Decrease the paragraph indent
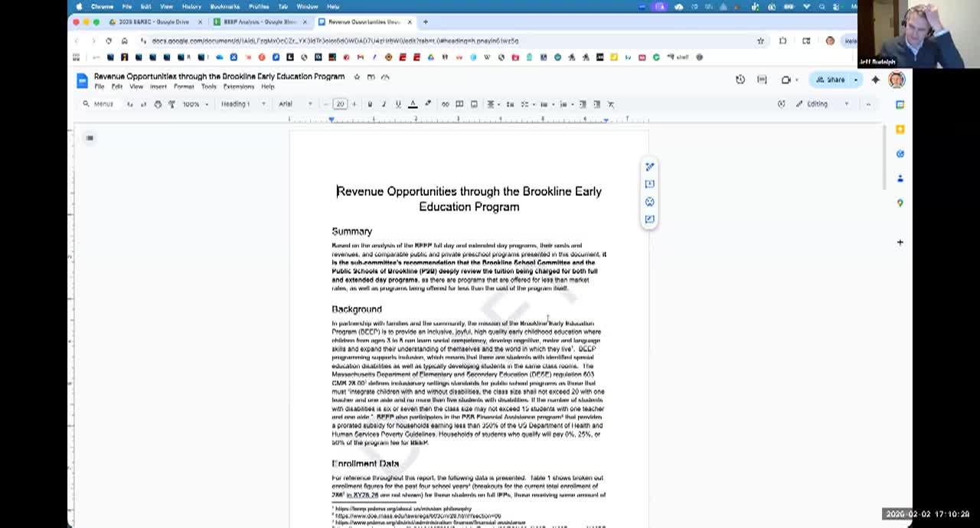The width and height of the screenshot is (980, 528). click(x=583, y=104)
